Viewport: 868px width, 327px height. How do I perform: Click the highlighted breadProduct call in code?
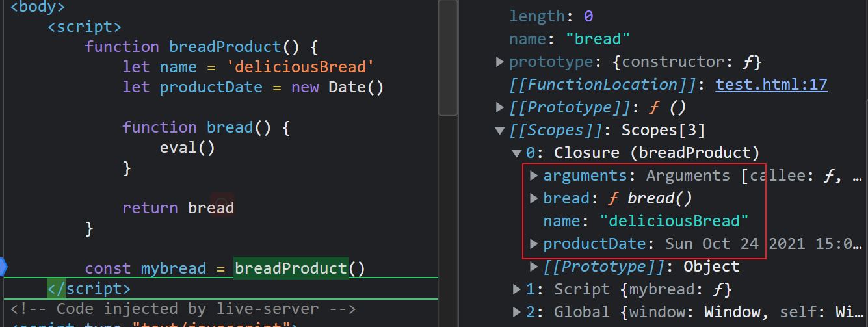[x=291, y=268]
